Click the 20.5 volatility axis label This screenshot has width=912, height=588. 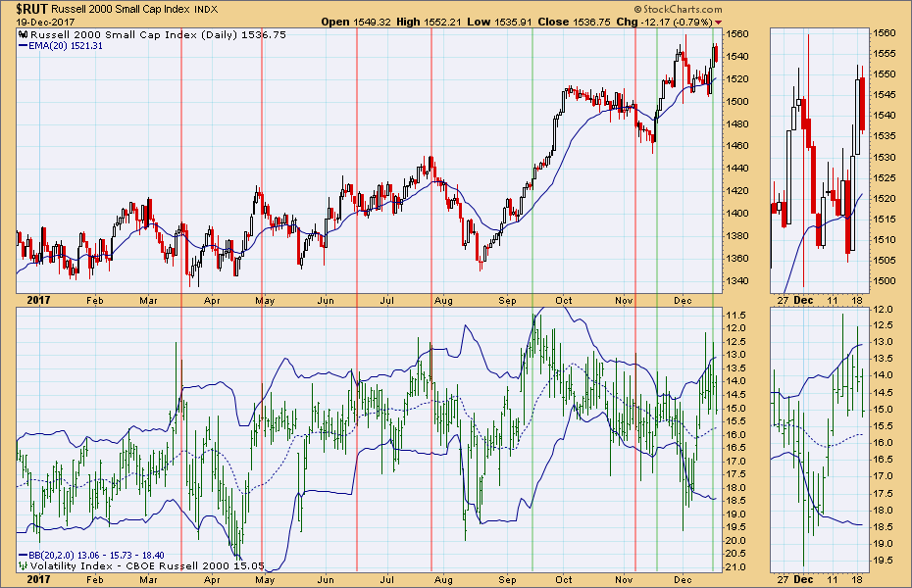[x=735, y=555]
